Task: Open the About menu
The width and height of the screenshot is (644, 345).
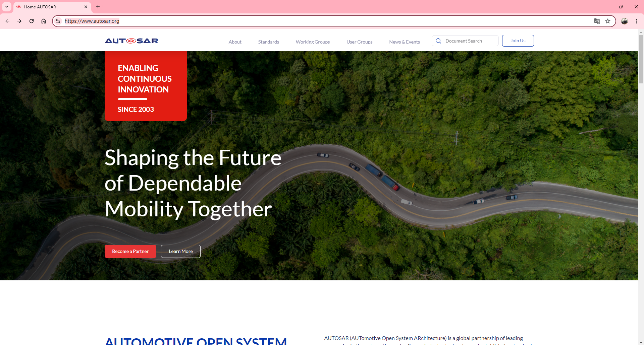Action: (x=235, y=42)
